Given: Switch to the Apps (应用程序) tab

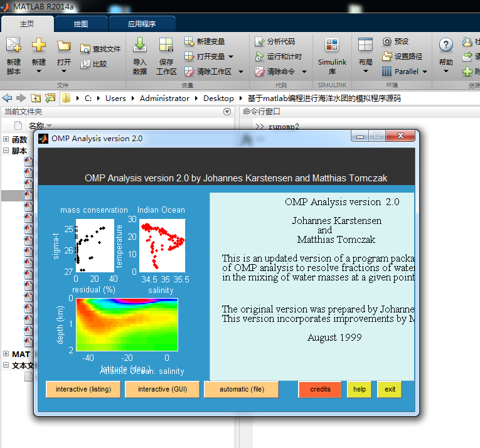Looking at the screenshot, I should point(142,24).
